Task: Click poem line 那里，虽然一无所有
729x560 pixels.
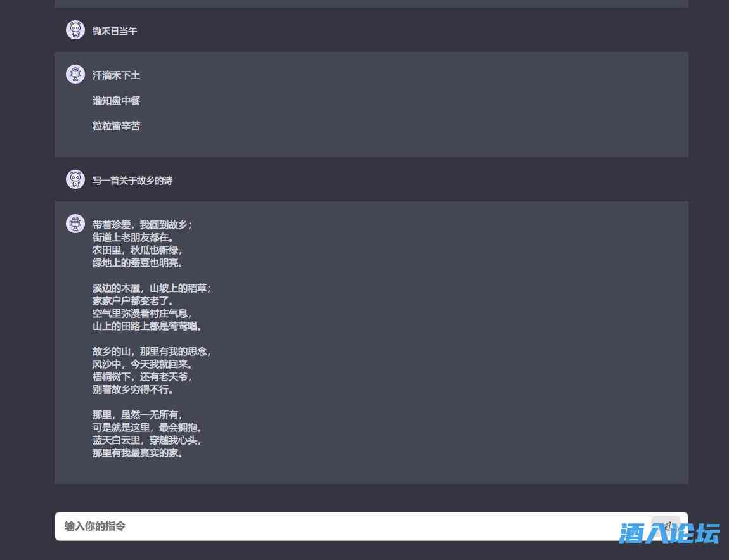Action: point(137,415)
